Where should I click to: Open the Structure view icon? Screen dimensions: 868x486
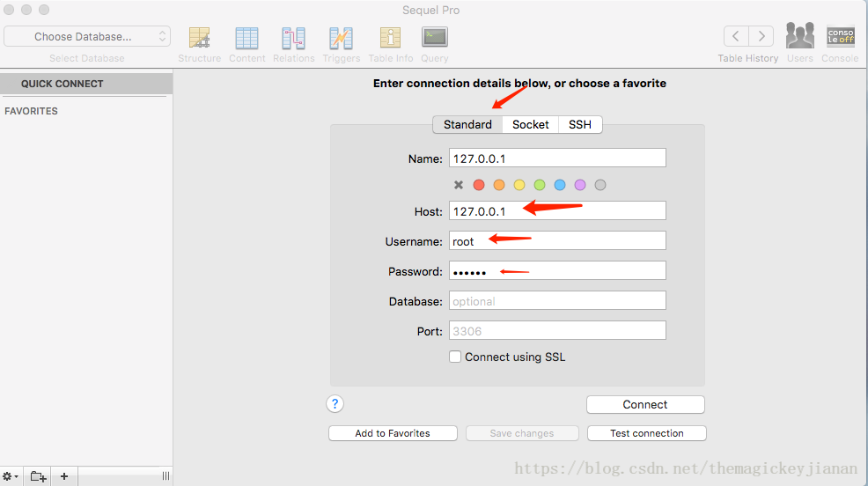tap(199, 38)
